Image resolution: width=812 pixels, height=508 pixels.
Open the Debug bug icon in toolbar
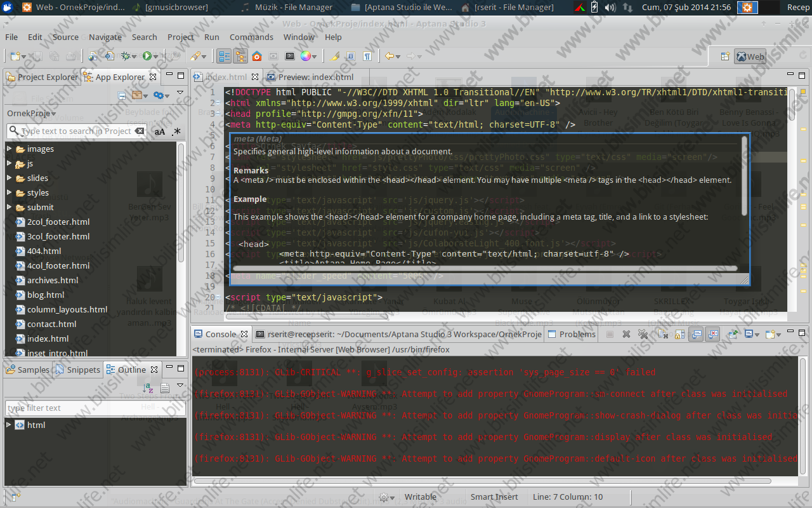[x=126, y=56]
